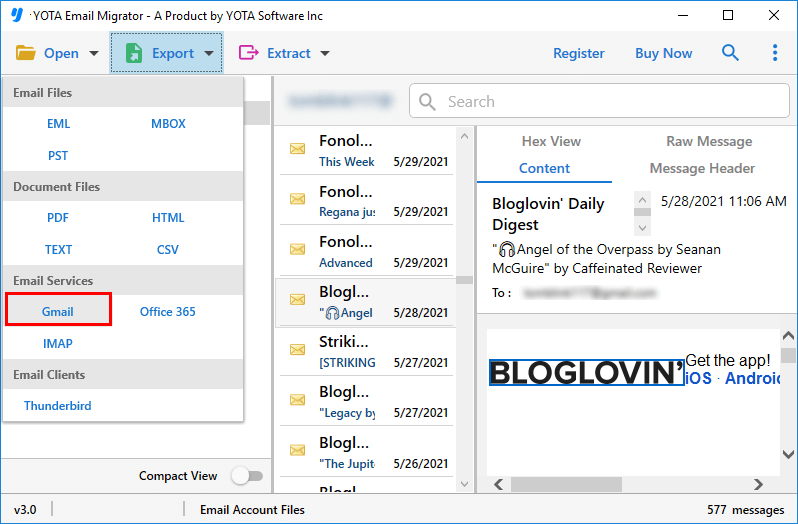Click the Android app link
798x524 pixels.
coord(752,378)
